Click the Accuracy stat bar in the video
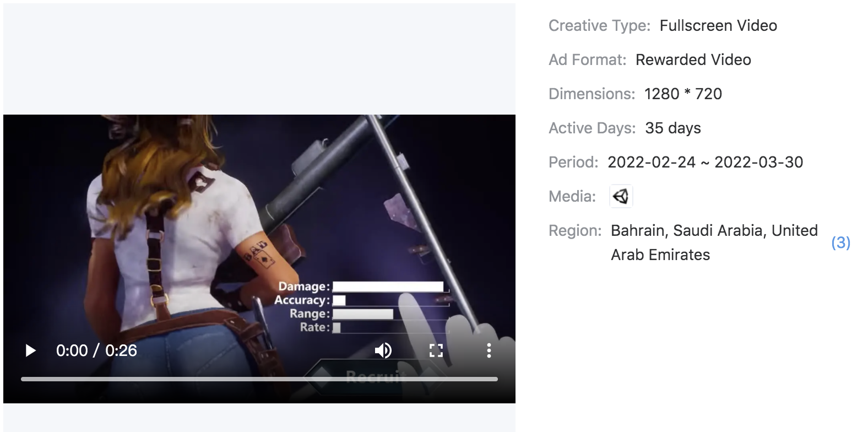This screenshot has height=432, width=868. tap(339, 300)
